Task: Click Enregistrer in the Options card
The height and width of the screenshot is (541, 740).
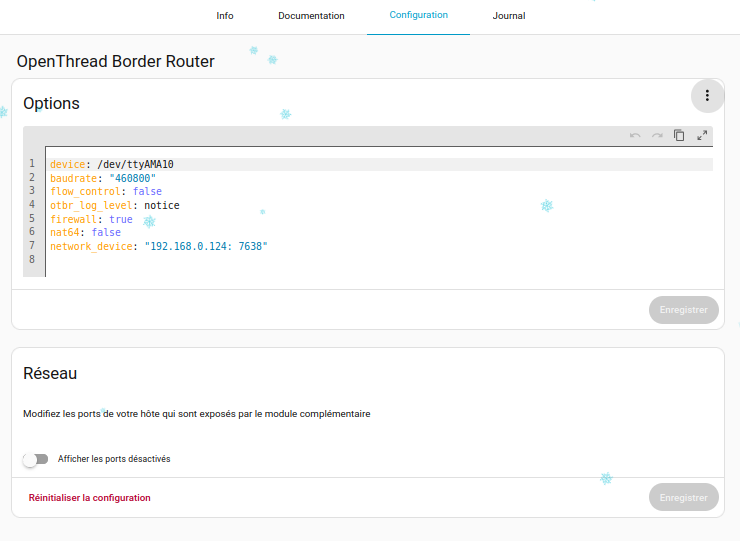Action: point(684,310)
